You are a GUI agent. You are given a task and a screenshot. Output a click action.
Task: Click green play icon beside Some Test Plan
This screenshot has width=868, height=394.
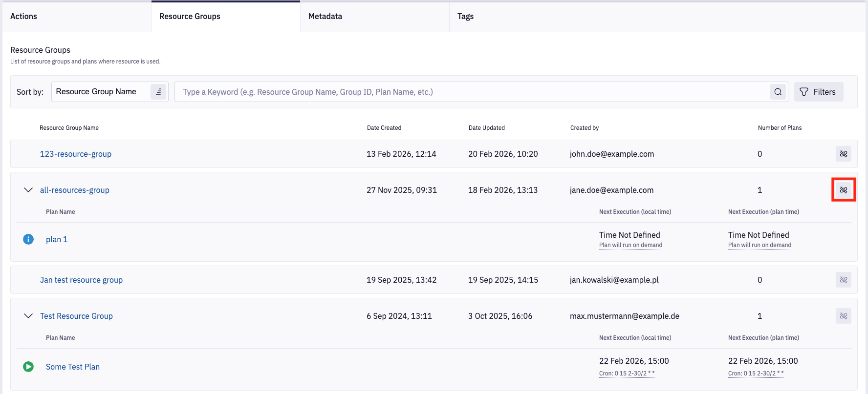[28, 367]
